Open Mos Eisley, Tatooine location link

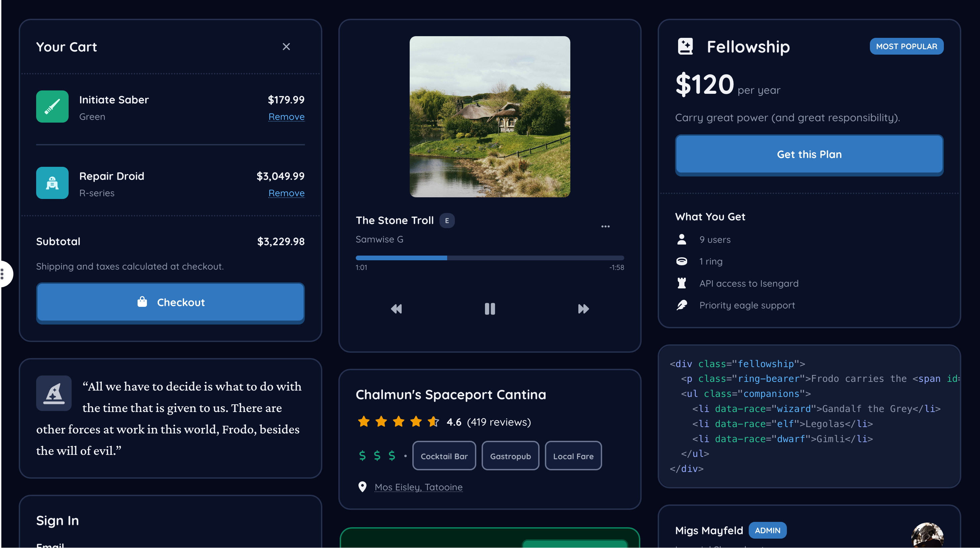click(418, 487)
